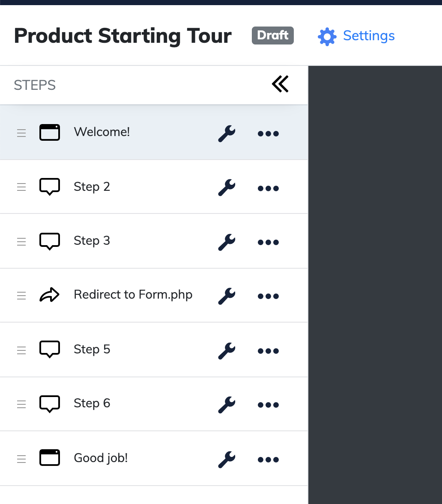Click the Draft status badge
The width and height of the screenshot is (442, 504).
click(272, 36)
